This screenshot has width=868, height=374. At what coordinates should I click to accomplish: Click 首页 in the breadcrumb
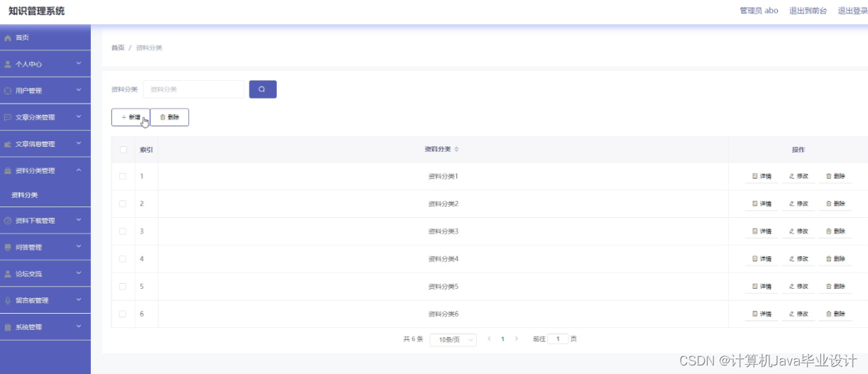(x=118, y=48)
